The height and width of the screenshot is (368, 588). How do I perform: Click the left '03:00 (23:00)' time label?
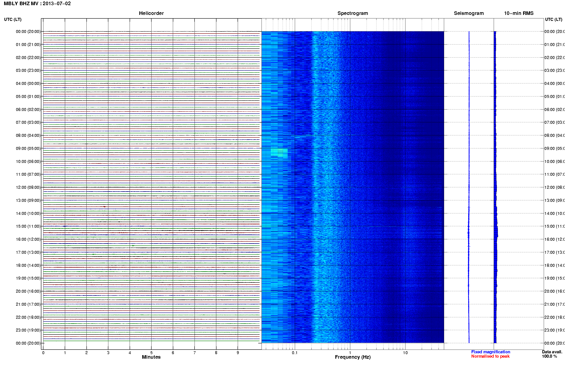[28, 70]
